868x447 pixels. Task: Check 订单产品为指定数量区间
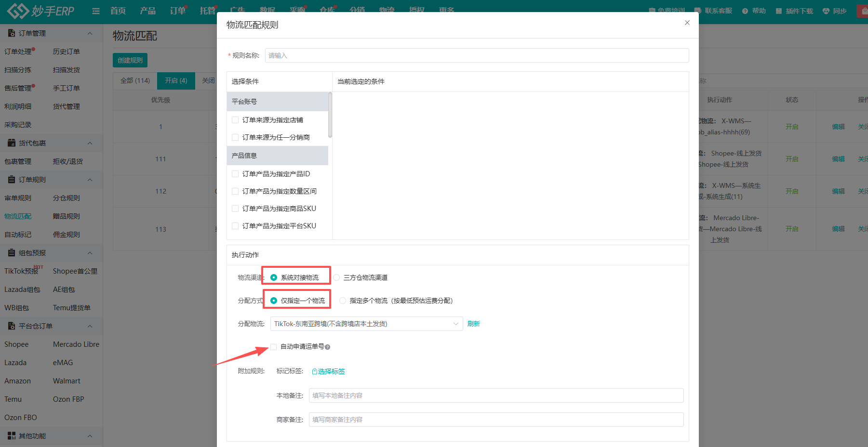pos(235,191)
